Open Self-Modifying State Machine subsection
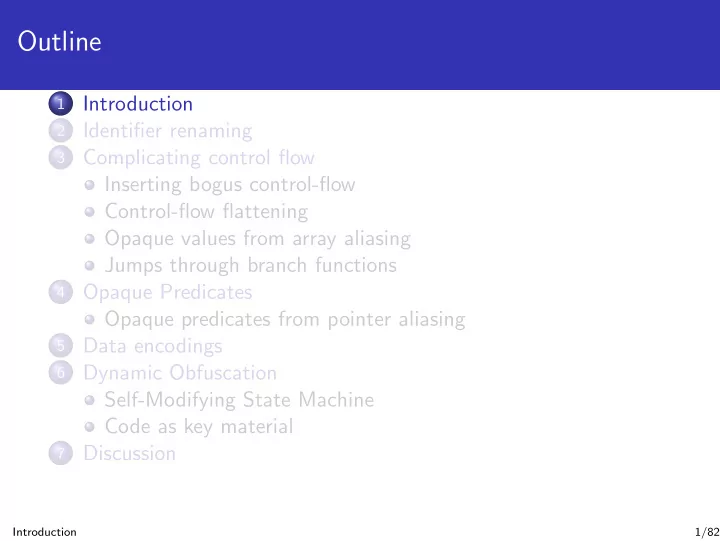 coord(239,400)
